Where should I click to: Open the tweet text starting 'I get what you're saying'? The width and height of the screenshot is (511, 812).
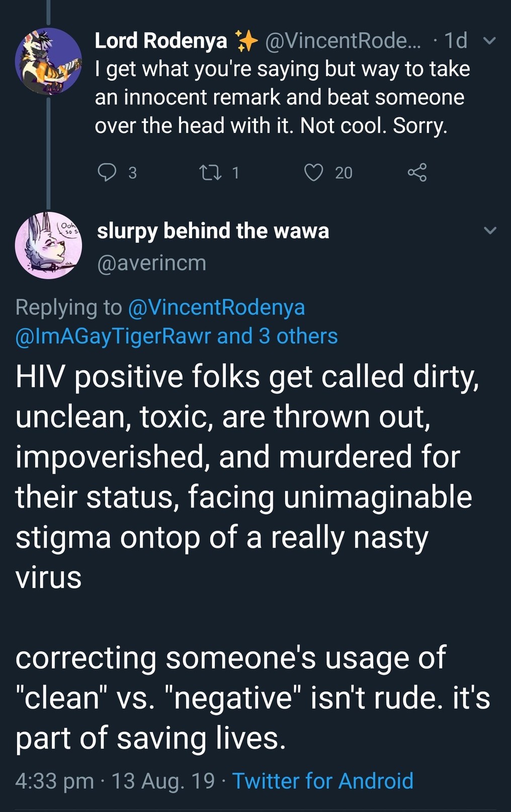point(282,97)
